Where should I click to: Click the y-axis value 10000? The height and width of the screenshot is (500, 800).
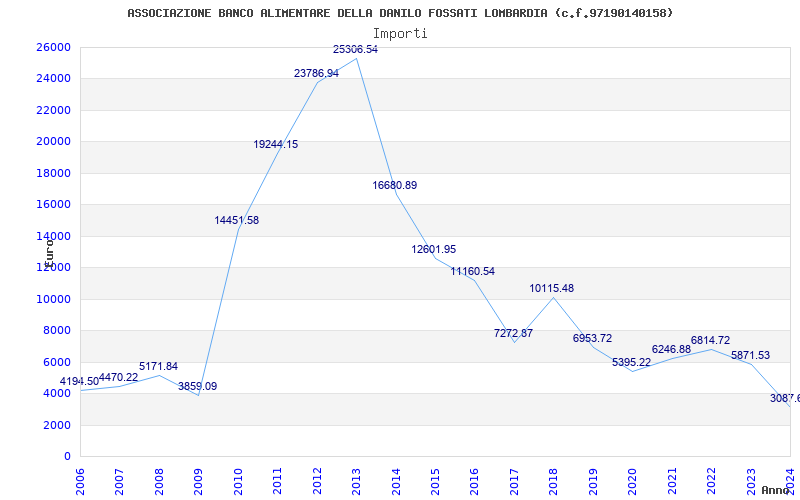53,299
